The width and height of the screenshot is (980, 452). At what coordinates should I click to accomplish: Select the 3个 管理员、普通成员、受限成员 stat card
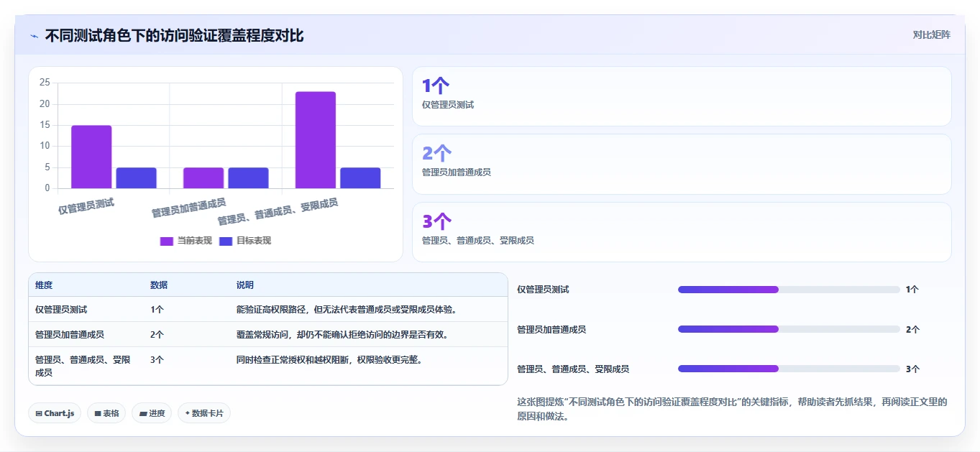[x=682, y=232]
